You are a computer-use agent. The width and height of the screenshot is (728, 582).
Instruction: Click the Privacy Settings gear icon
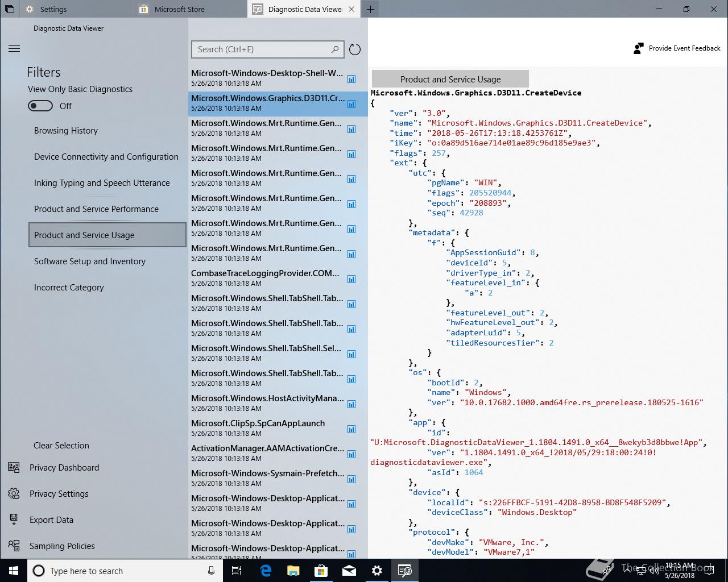tap(14, 493)
